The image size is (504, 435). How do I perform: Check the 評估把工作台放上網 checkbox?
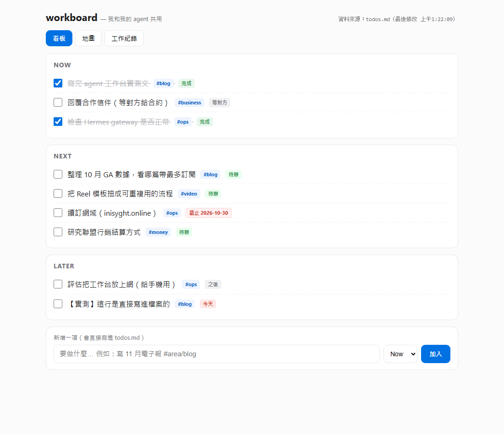(58, 284)
